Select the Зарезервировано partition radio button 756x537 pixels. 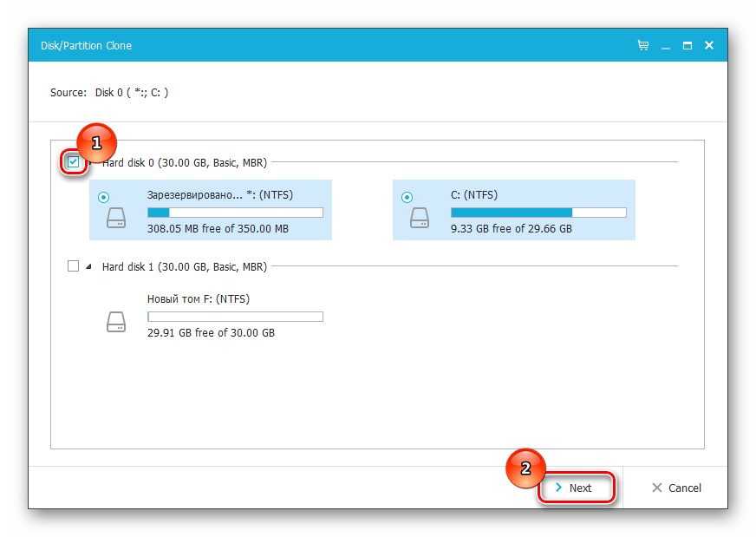[x=104, y=197]
